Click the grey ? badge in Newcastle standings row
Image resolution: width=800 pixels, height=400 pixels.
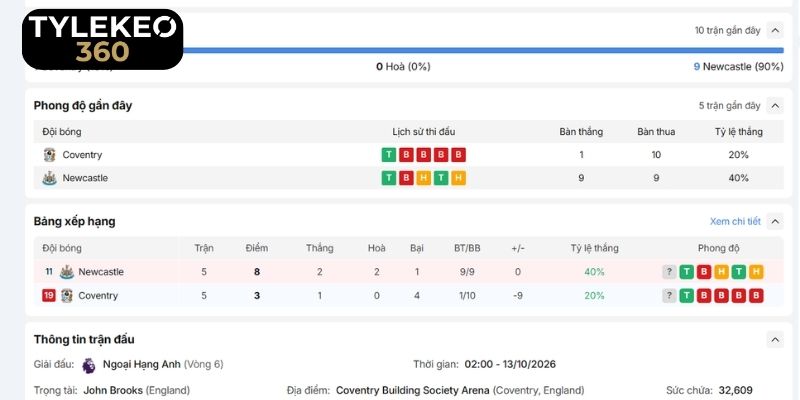pyautogui.click(x=669, y=272)
